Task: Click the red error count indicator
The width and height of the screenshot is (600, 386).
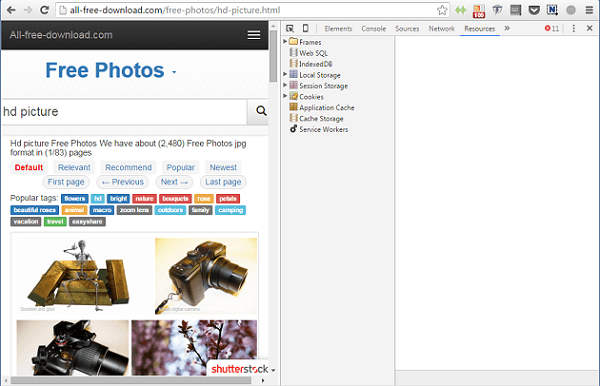Action: click(x=552, y=28)
